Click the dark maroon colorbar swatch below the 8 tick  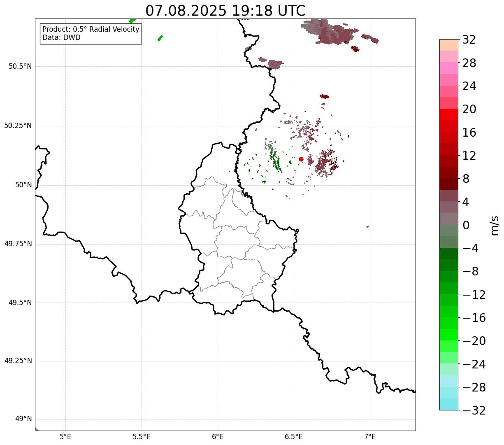click(449, 184)
